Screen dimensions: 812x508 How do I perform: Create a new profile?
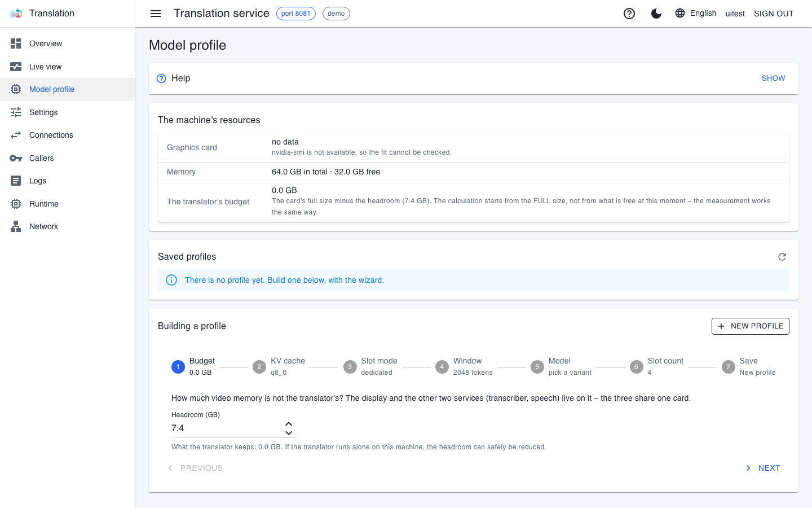click(x=751, y=326)
